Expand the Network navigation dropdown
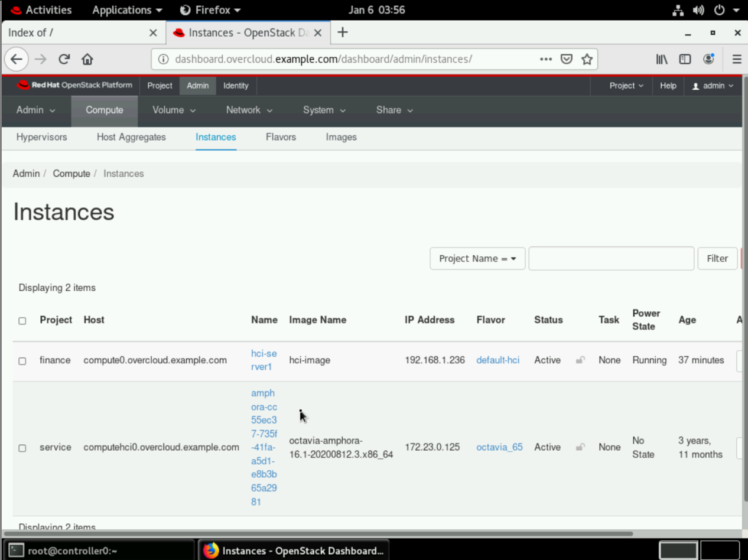Screen dimensions: 748x560 point(249,110)
